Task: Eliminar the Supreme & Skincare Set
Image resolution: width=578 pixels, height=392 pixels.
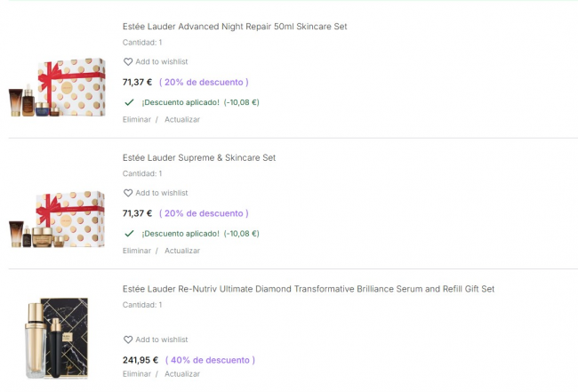Action: [136, 251]
